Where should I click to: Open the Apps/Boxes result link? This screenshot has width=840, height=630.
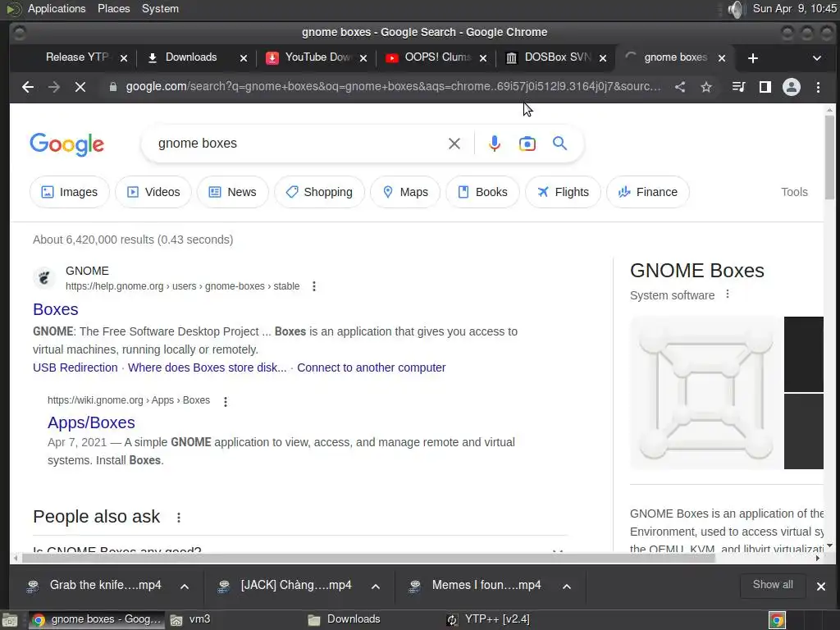91,422
